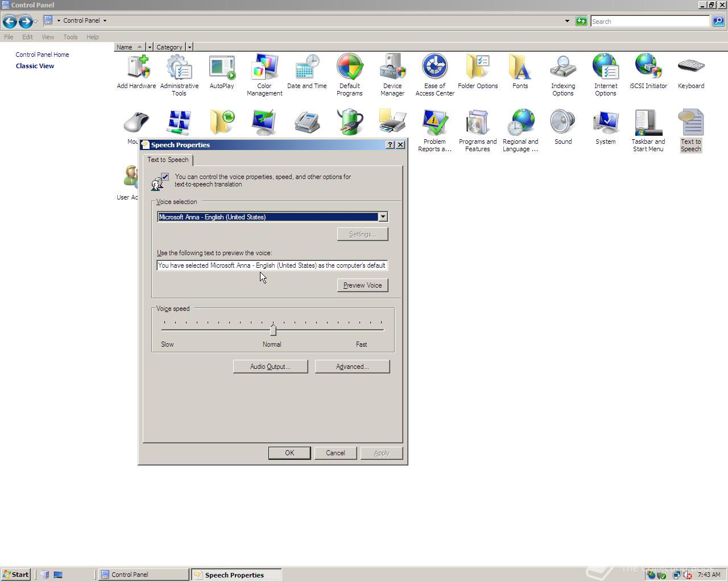Open the Edit menu
728x582 pixels.
pyautogui.click(x=27, y=37)
